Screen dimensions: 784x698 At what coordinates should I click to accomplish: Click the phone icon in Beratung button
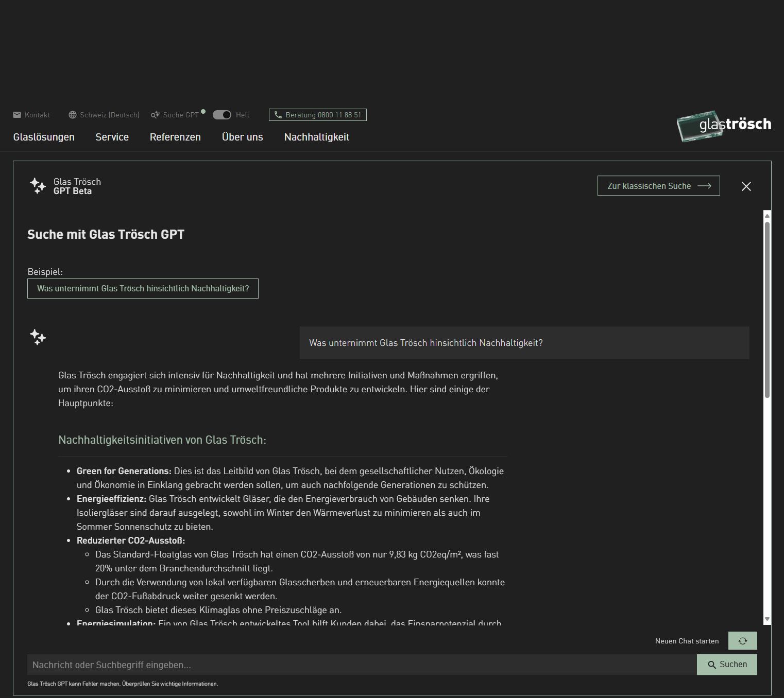point(278,115)
